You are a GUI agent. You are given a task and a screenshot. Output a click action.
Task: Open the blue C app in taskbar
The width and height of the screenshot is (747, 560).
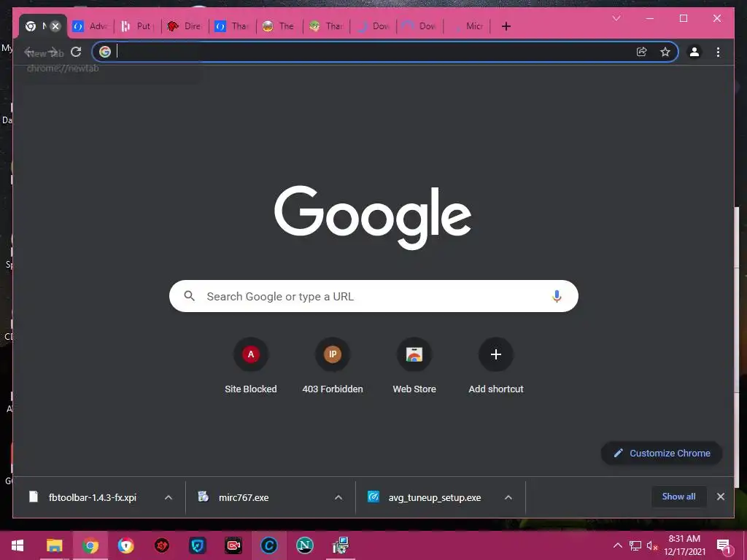point(268,545)
